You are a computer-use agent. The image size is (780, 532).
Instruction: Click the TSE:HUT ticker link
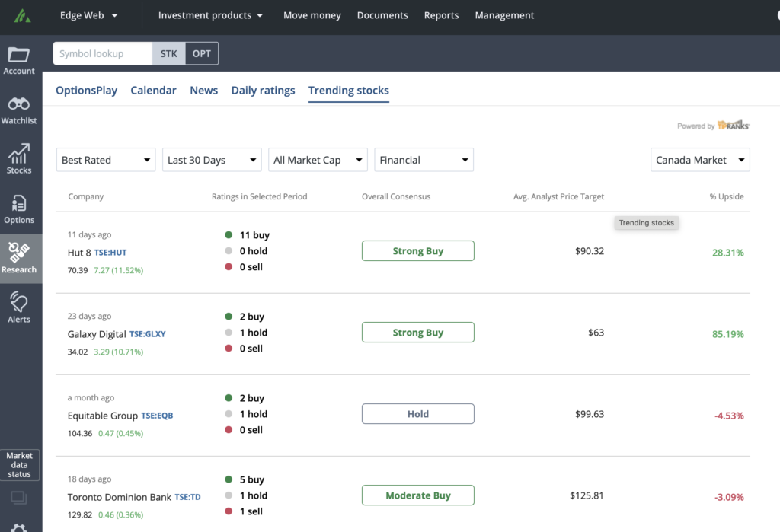tap(110, 252)
